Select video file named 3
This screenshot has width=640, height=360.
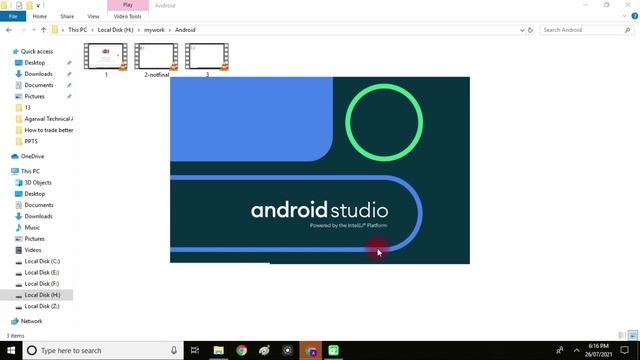pyautogui.click(x=207, y=60)
